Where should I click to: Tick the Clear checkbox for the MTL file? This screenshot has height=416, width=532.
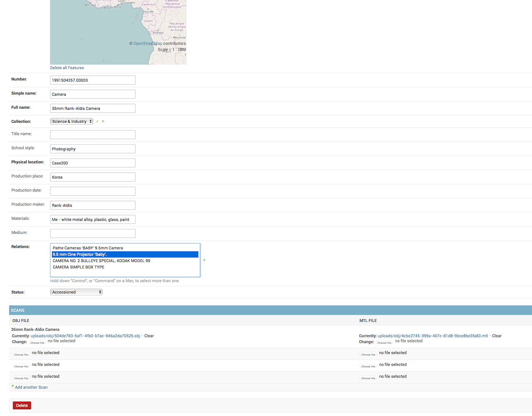pyautogui.click(x=490, y=336)
